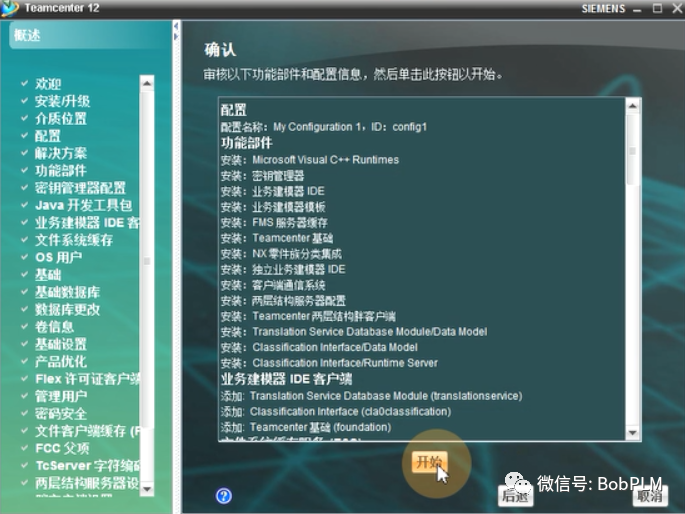Screen dimensions: 685x514
Task: Click the checkmark icon beside 卷信息
Action: pos(24,326)
